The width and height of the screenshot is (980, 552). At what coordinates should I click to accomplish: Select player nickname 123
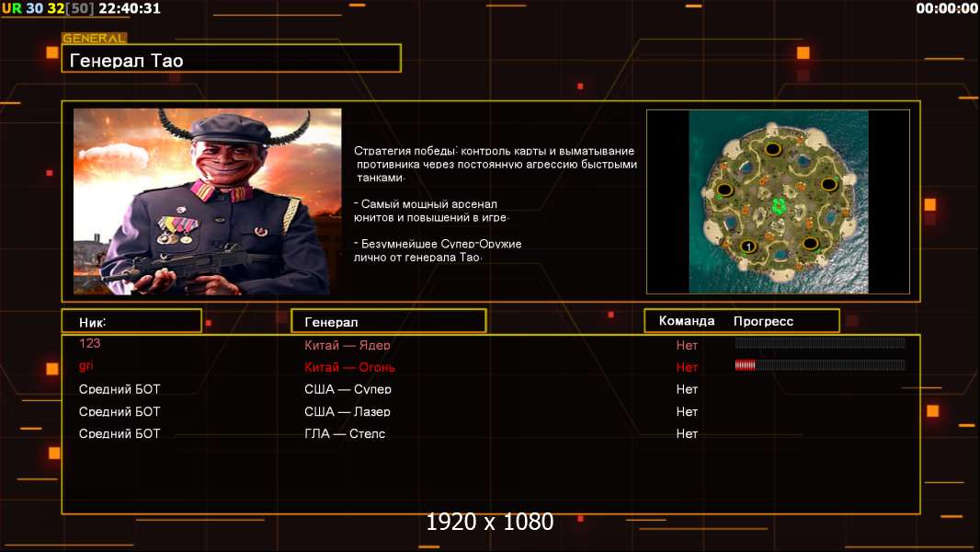89,343
